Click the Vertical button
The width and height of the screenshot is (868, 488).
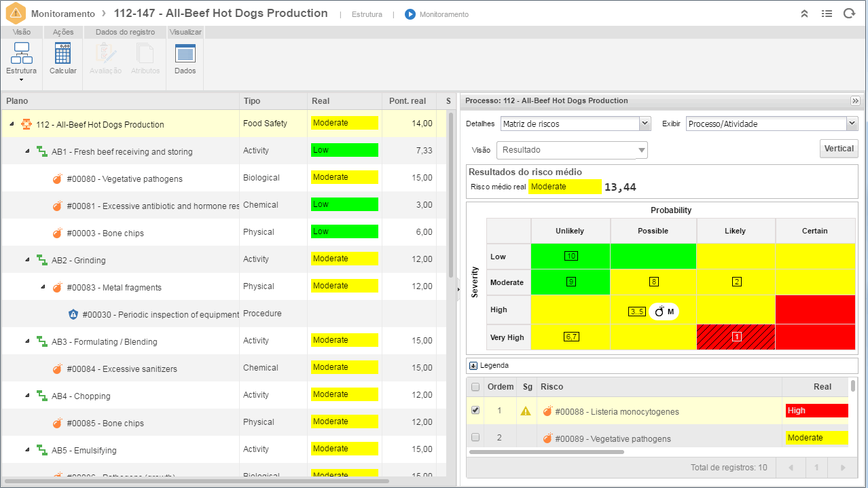(x=839, y=149)
